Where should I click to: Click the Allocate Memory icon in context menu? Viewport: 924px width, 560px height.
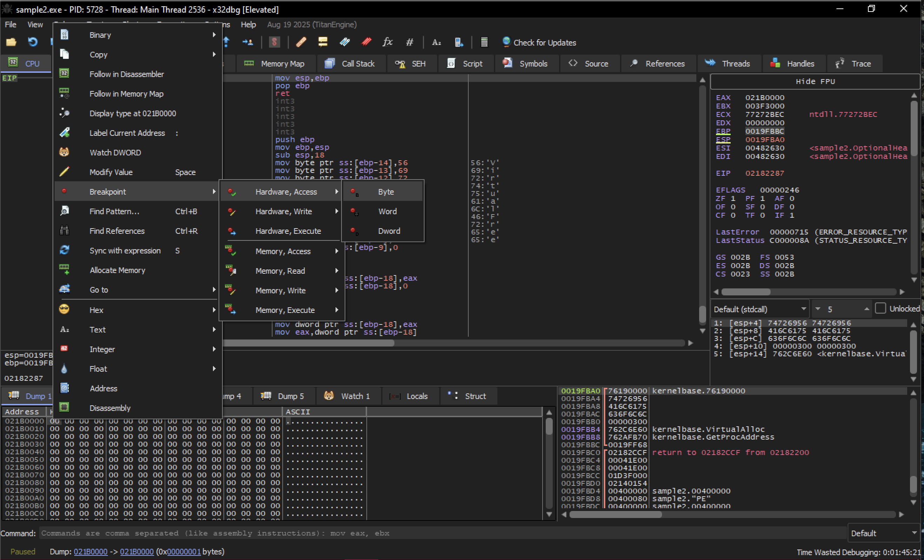[x=64, y=269]
